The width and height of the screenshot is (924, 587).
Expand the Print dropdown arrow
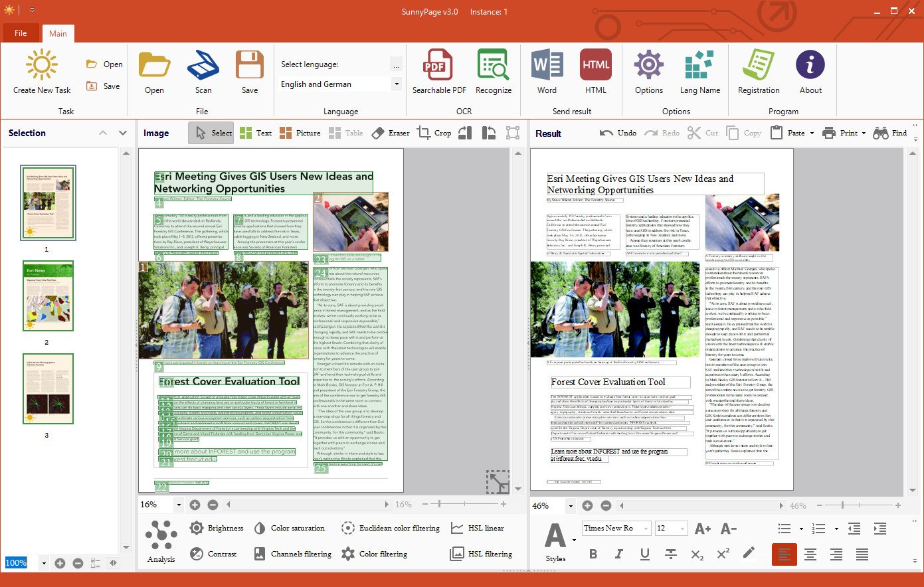coord(864,133)
